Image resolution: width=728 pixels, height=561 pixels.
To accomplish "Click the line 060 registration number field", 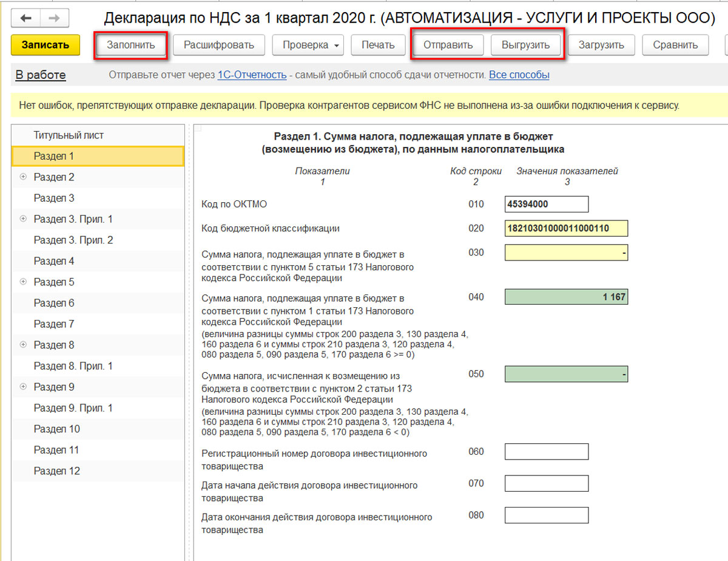I will 546,452.
